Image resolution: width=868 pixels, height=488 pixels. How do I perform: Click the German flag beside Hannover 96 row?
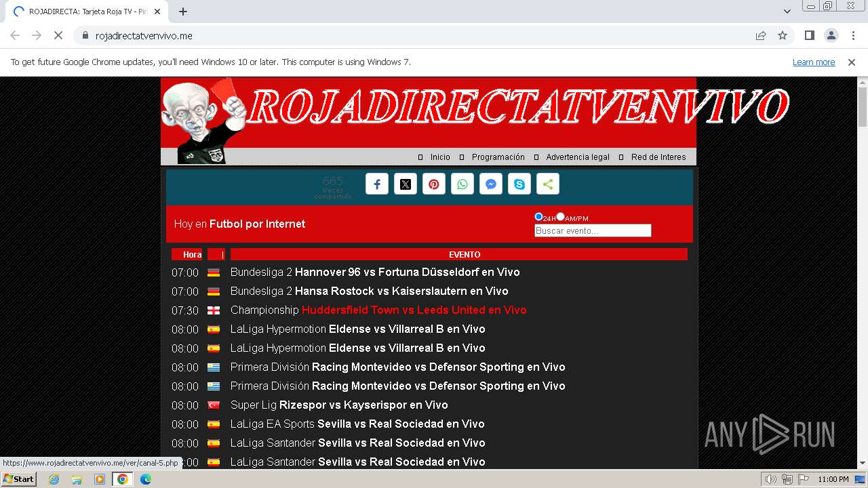pyautogui.click(x=214, y=272)
